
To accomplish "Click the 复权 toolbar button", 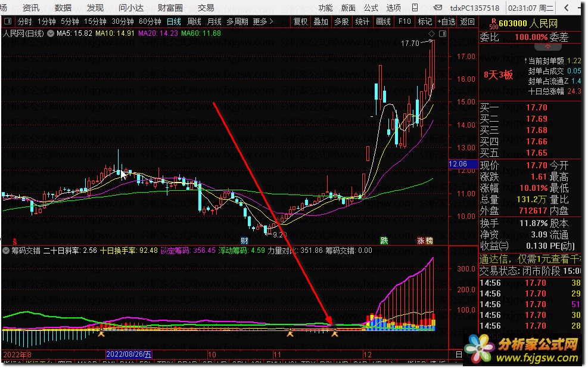I will coord(301,22).
